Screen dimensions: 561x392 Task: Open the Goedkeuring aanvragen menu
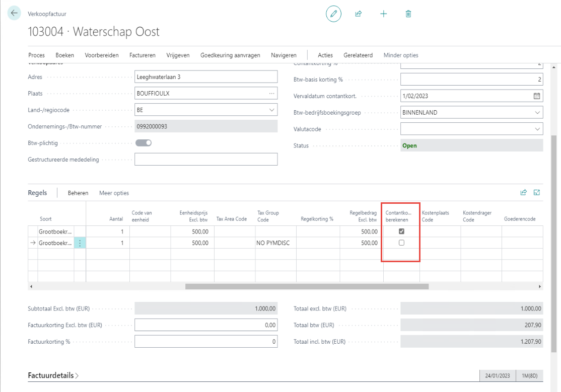tap(230, 55)
